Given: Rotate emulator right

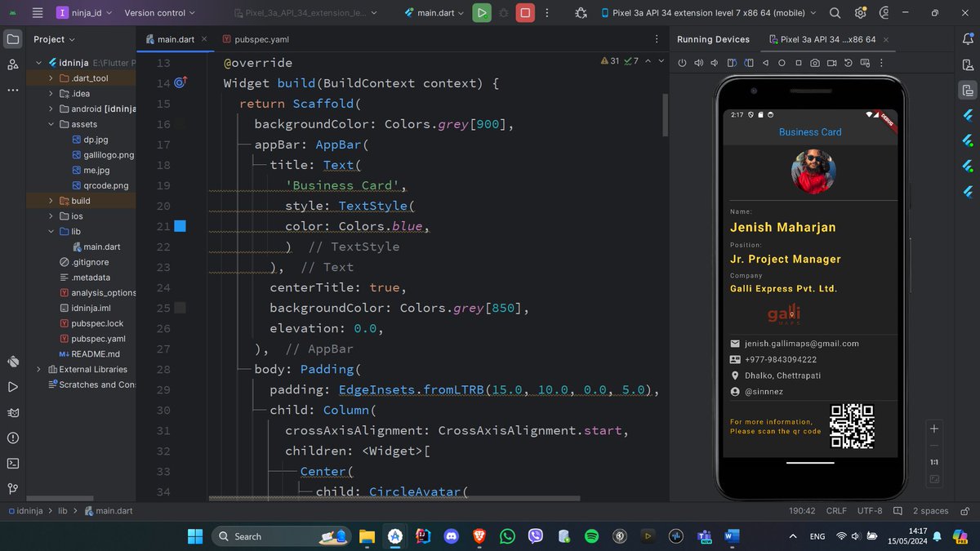Looking at the screenshot, I should [x=748, y=63].
